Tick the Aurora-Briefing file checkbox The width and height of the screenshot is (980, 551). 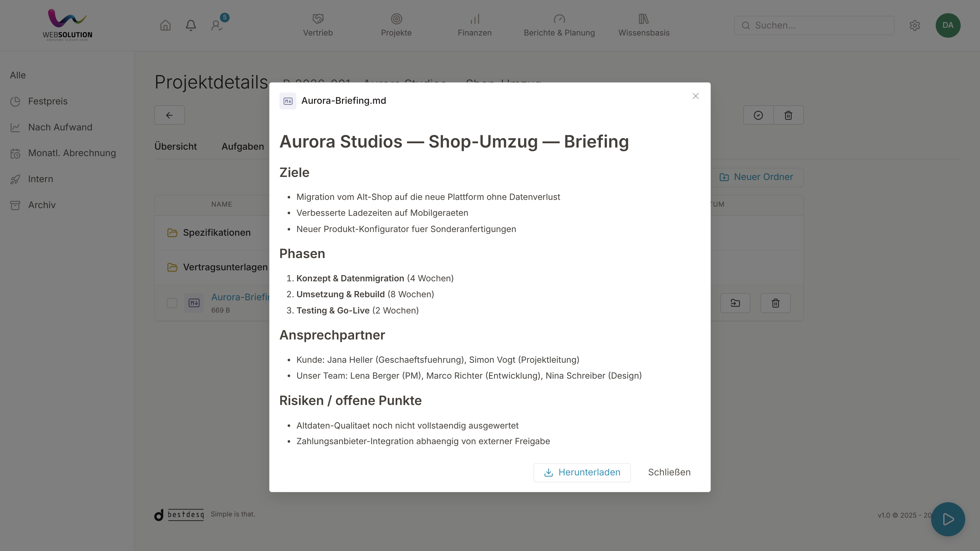point(172,303)
